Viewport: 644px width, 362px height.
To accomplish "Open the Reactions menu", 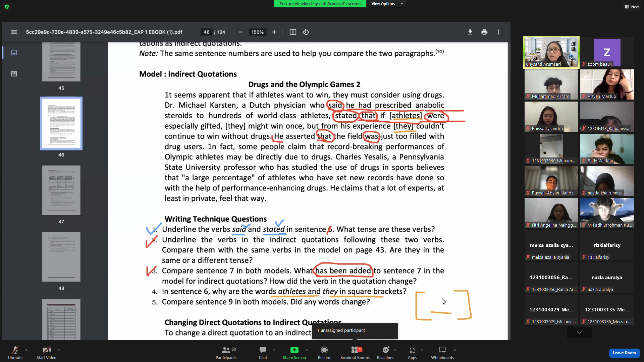I will coord(385,353).
